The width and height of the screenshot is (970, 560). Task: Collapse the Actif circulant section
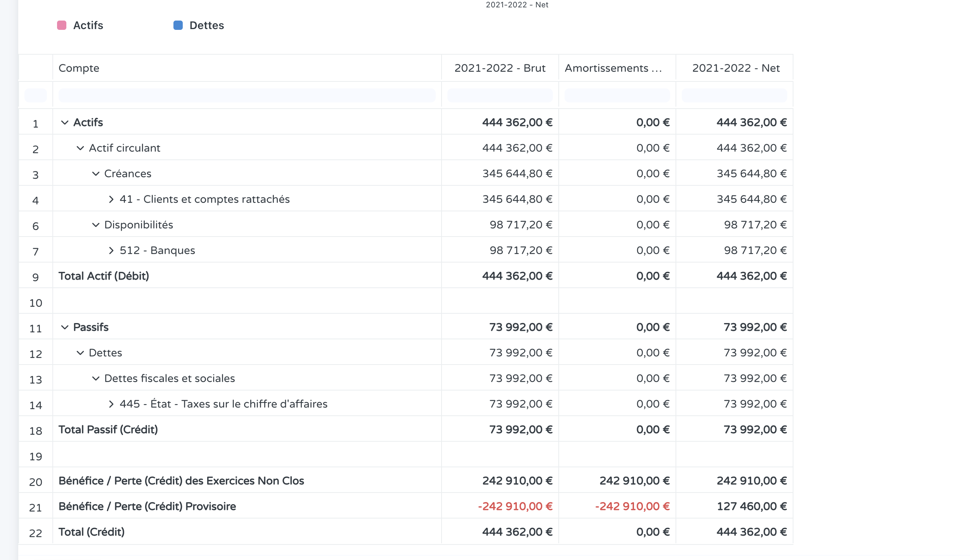(80, 148)
